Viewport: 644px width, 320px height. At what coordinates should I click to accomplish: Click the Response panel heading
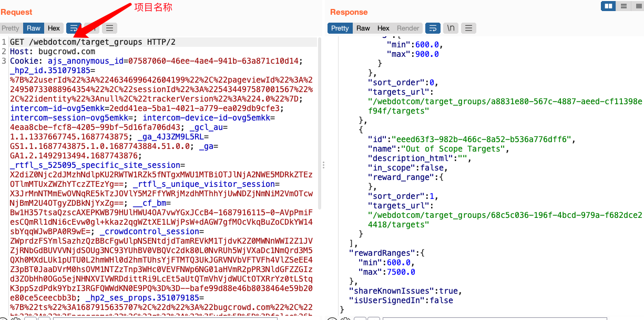coord(349,12)
